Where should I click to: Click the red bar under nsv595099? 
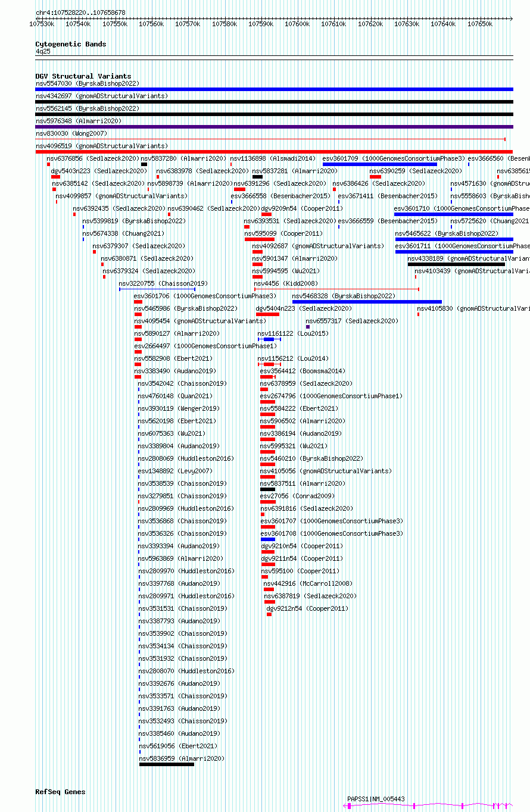(x=260, y=239)
